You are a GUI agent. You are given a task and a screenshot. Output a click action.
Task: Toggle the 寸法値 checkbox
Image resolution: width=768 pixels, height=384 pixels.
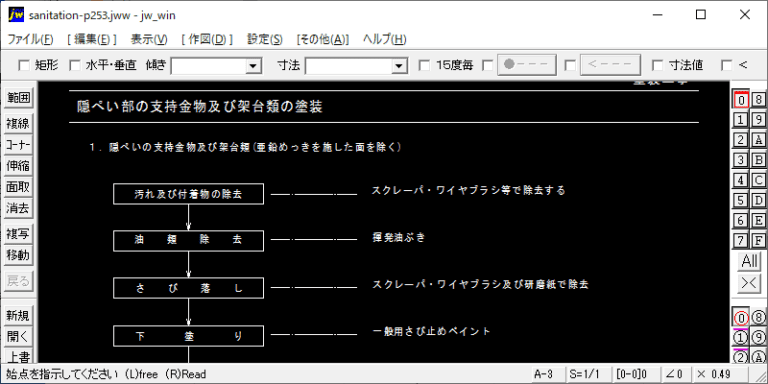(x=658, y=65)
